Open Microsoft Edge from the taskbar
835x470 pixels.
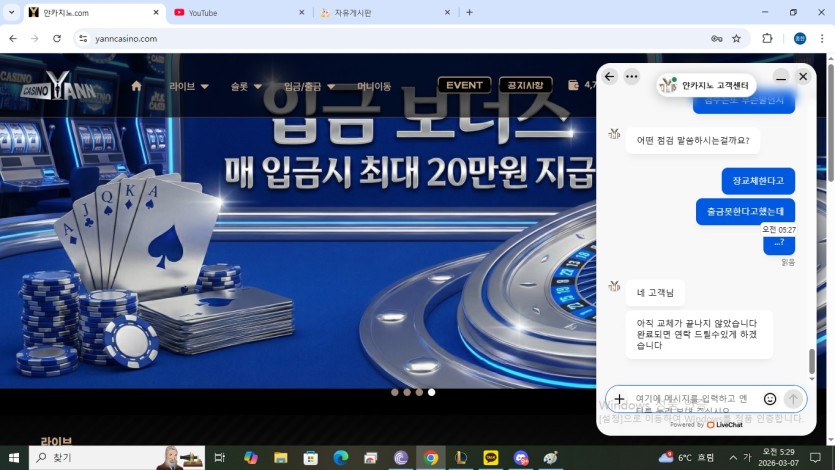341,458
